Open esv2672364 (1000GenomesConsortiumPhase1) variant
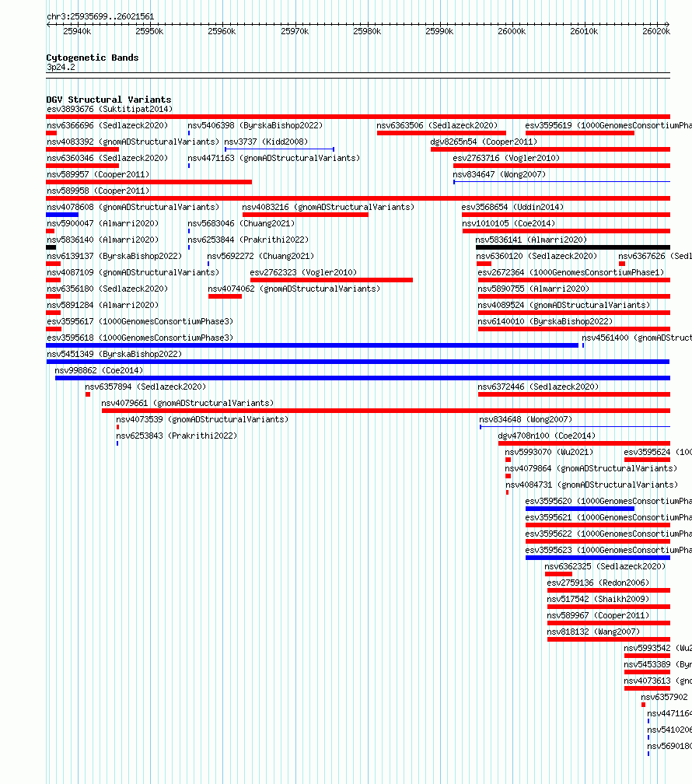 point(571,272)
